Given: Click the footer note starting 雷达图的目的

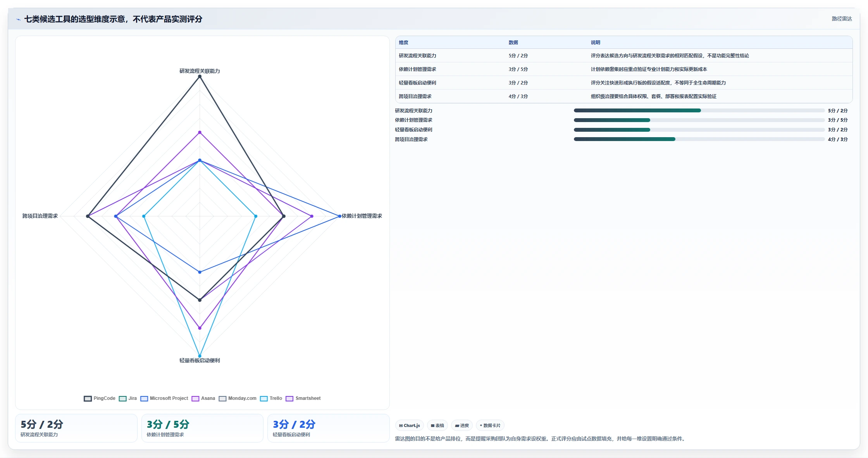Looking at the screenshot, I should (541, 439).
